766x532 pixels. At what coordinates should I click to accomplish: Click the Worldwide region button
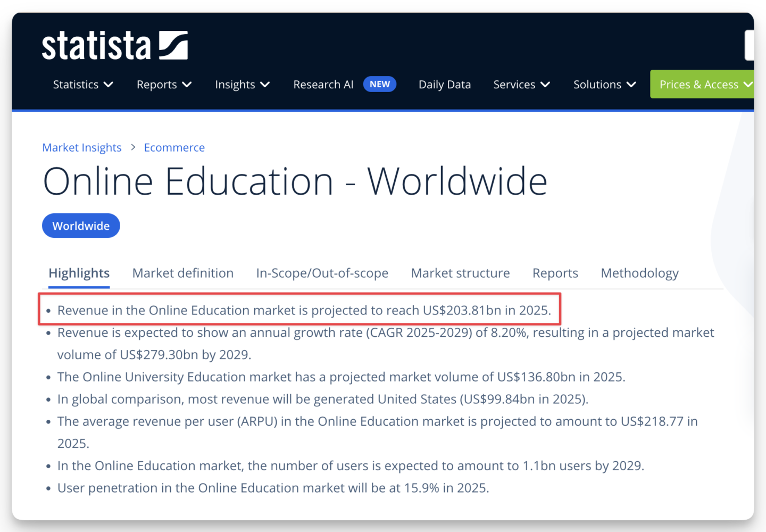[81, 226]
